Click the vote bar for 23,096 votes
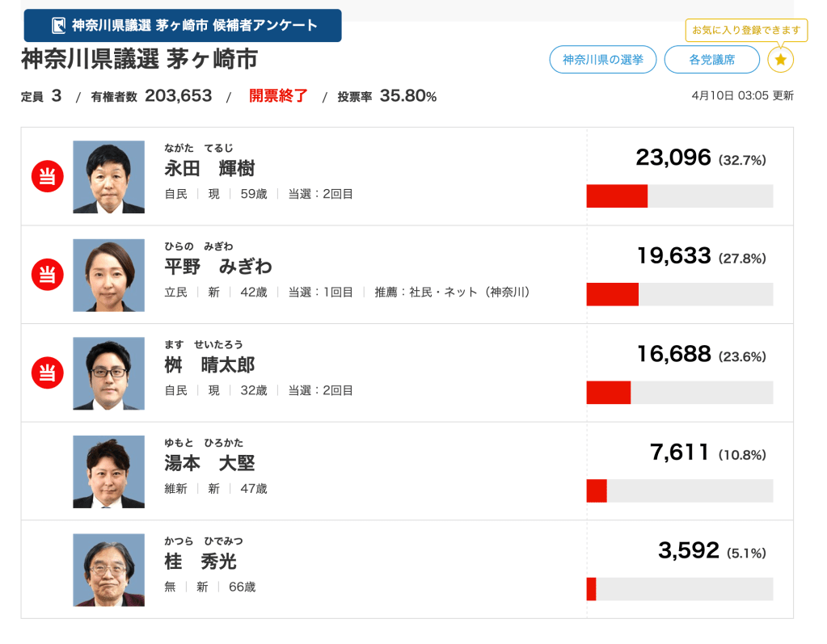The width and height of the screenshot is (827, 644). pos(679,196)
